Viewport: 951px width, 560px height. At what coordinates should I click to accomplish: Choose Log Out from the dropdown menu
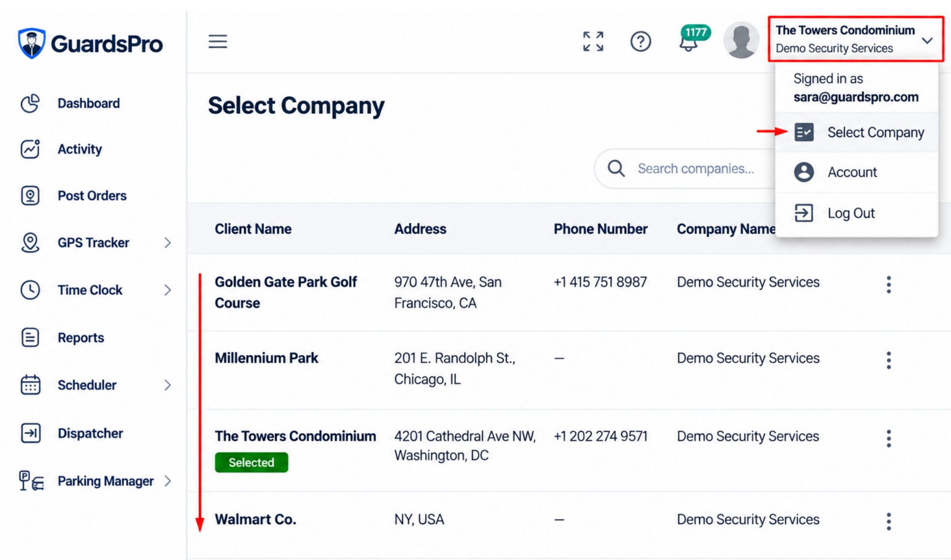(x=857, y=213)
